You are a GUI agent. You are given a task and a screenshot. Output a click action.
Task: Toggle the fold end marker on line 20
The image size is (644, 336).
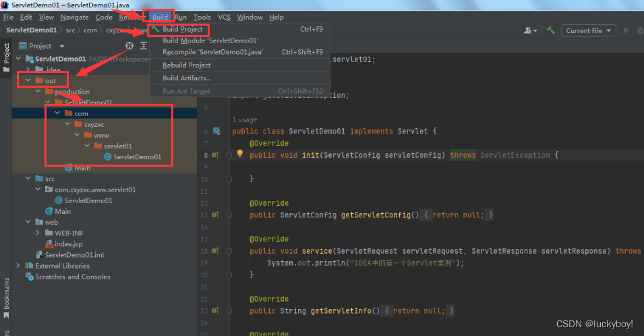coord(229,275)
